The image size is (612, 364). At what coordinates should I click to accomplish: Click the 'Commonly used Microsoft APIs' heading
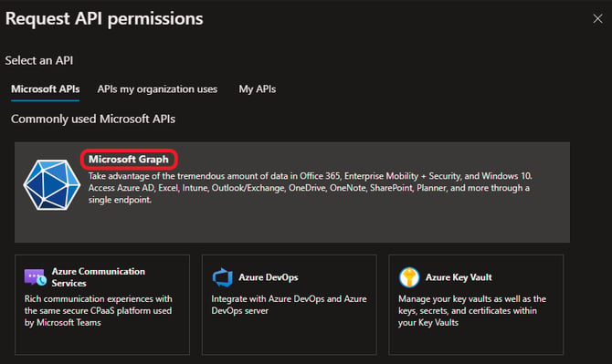tap(93, 119)
